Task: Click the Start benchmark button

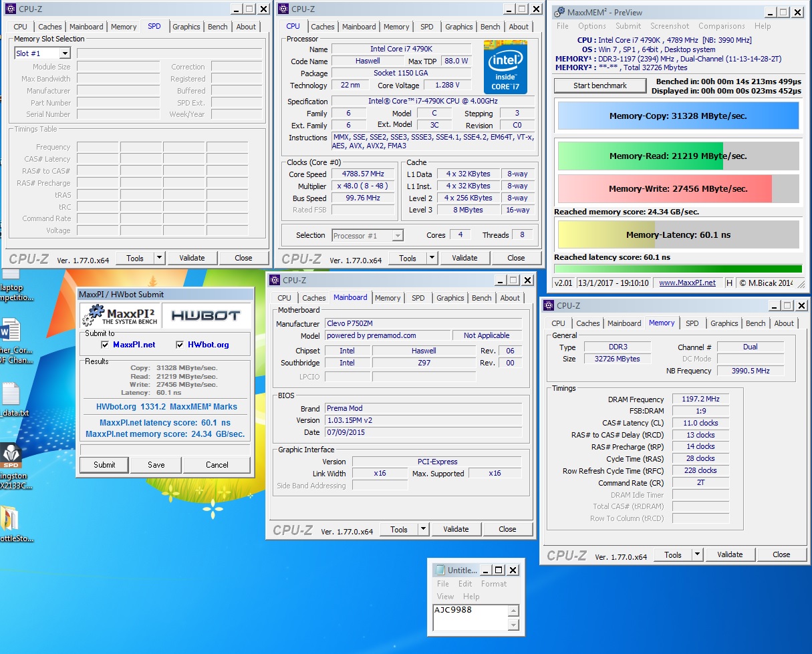Action: [x=600, y=86]
